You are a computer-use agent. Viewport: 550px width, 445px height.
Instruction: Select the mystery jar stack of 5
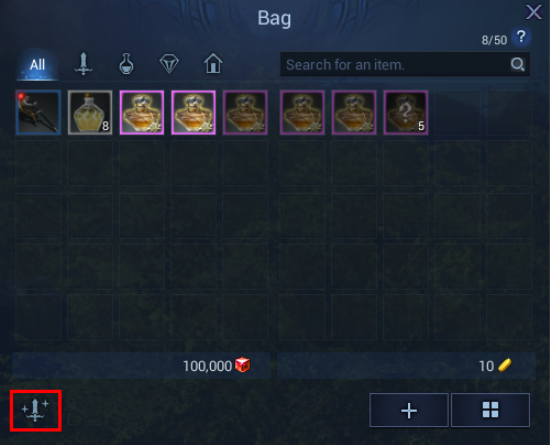406,113
